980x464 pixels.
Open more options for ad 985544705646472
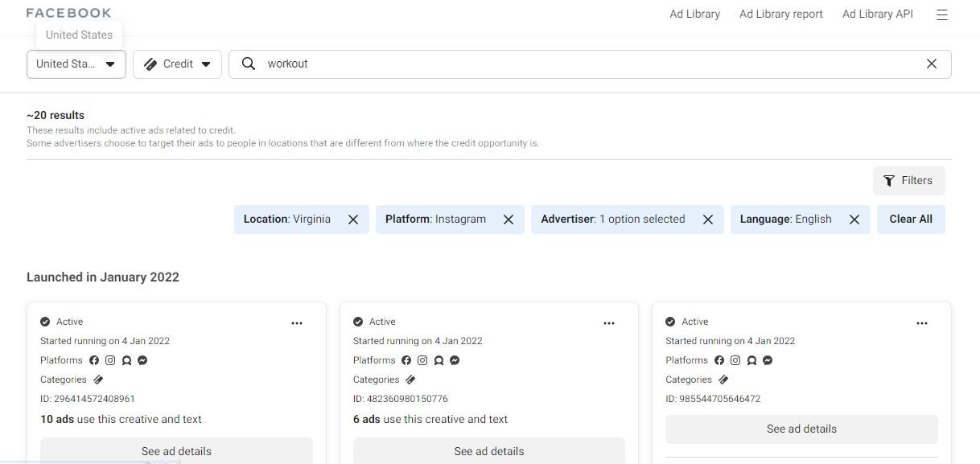point(922,323)
